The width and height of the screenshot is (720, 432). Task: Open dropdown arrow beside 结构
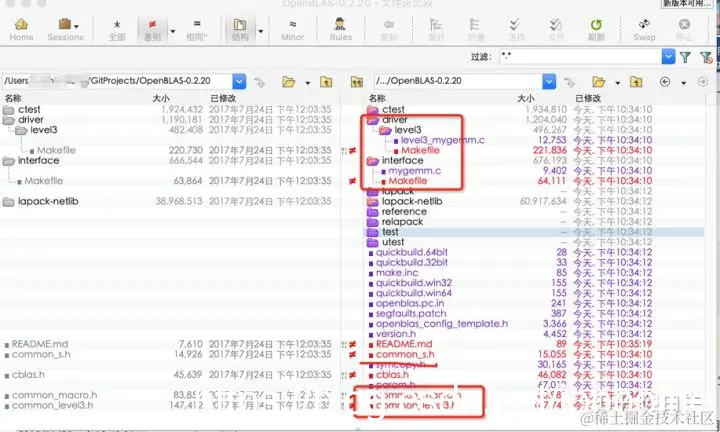click(260, 31)
